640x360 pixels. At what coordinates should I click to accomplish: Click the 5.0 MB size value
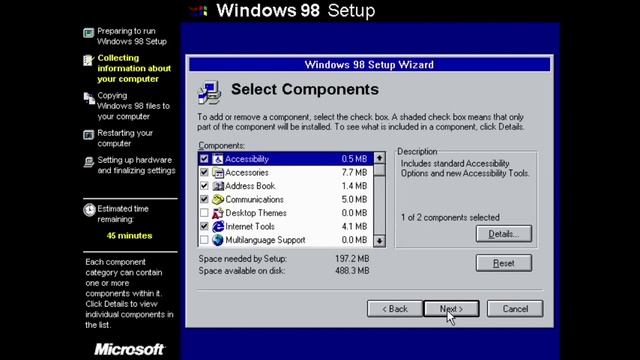coord(354,199)
